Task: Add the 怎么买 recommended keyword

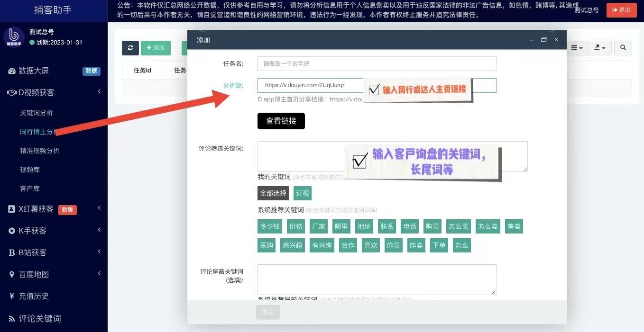Action: click(459, 226)
